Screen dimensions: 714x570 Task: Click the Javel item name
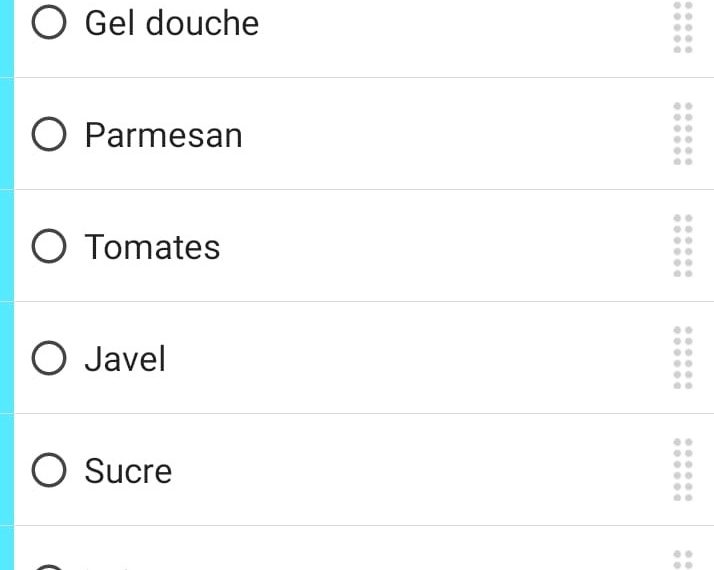click(x=125, y=359)
